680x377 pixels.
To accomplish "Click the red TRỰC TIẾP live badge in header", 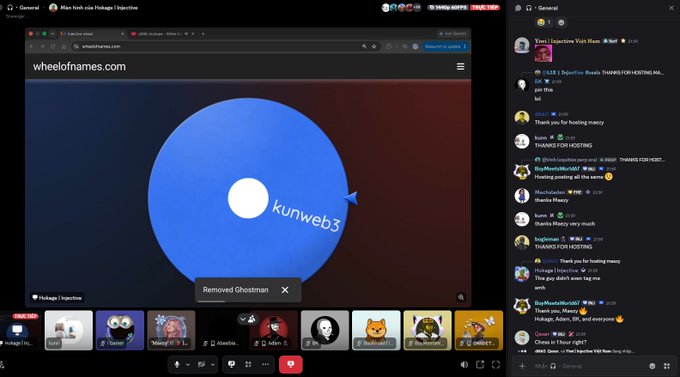I will tap(485, 7).
